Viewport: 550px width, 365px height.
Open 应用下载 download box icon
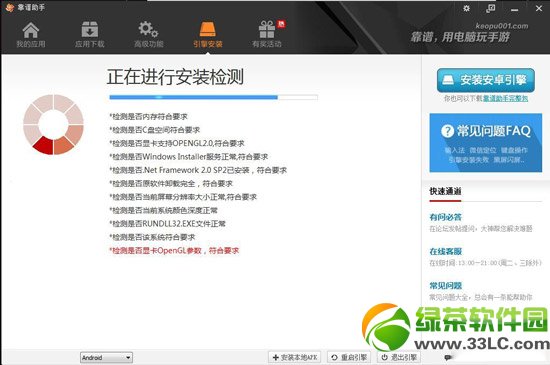(x=89, y=29)
